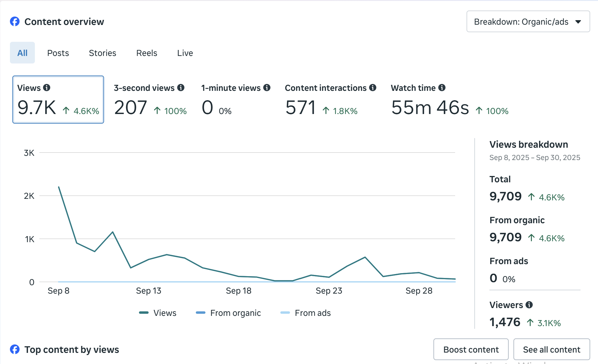Open the 3-second views info tooltip icon
This screenshot has height=364, width=598.
coord(181,88)
